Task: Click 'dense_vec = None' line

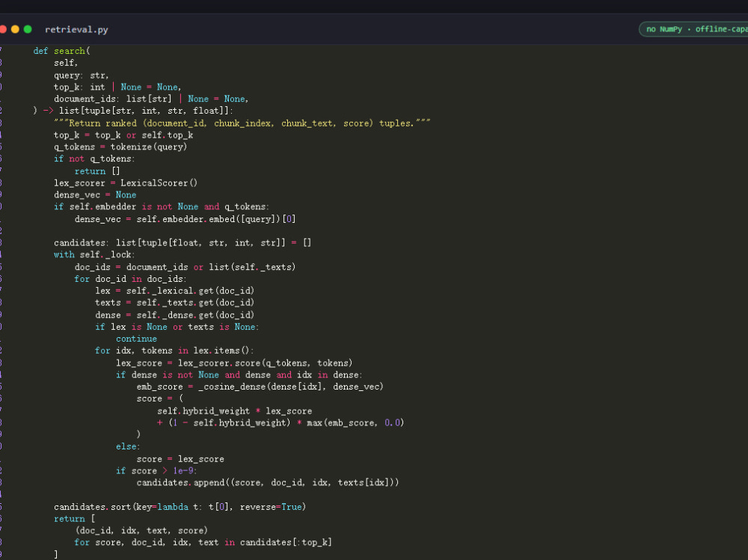Action: point(95,195)
